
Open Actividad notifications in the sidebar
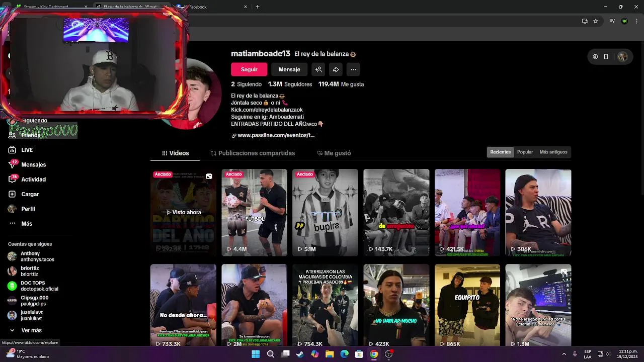(x=33, y=179)
